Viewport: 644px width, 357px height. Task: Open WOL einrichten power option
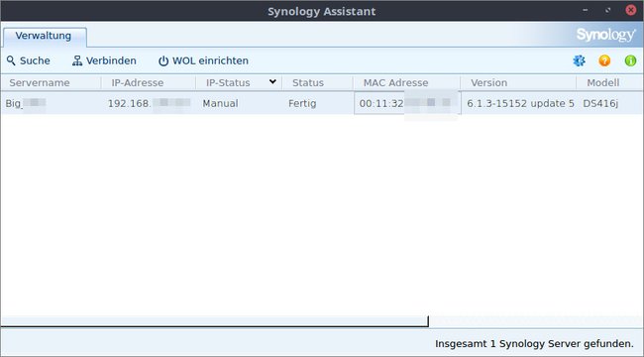pos(203,60)
